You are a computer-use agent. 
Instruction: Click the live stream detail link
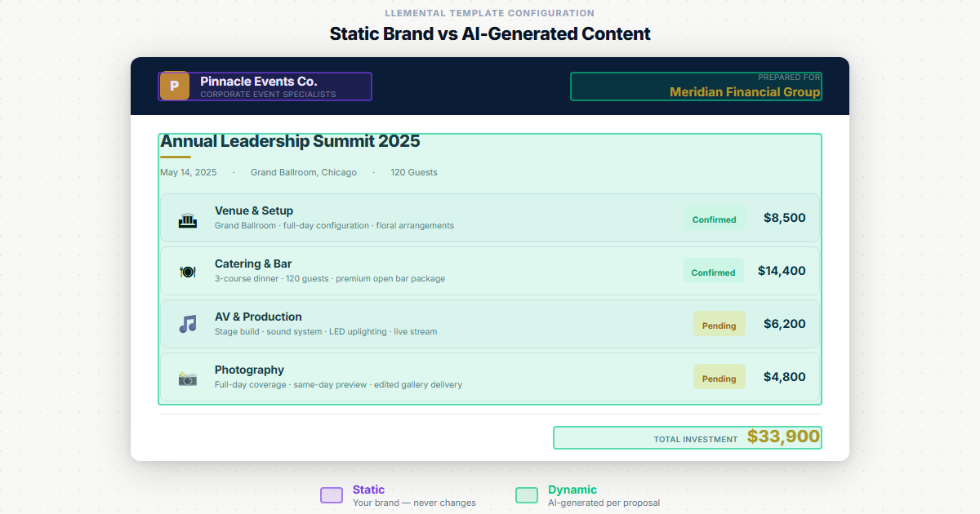coord(416,331)
